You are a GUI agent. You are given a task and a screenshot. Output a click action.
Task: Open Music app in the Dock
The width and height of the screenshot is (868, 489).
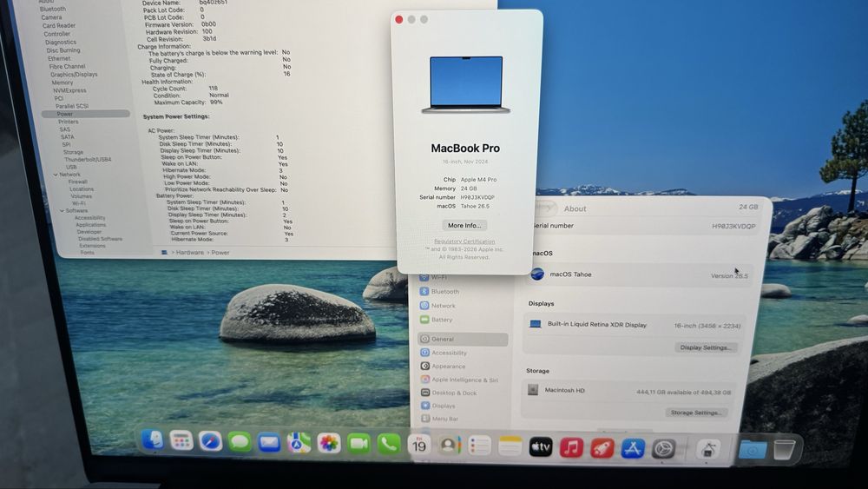pos(571,447)
